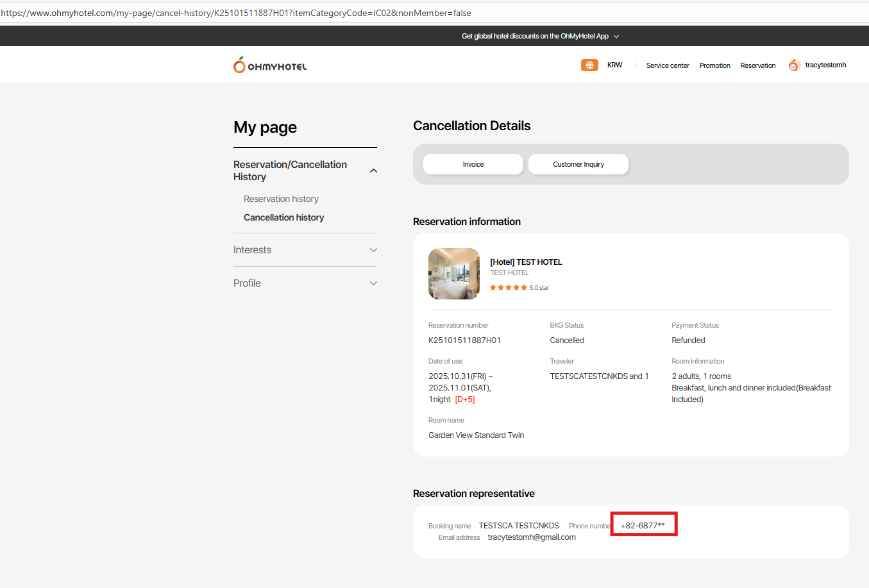Click the 2 adults, 1 rooms text

(x=701, y=376)
